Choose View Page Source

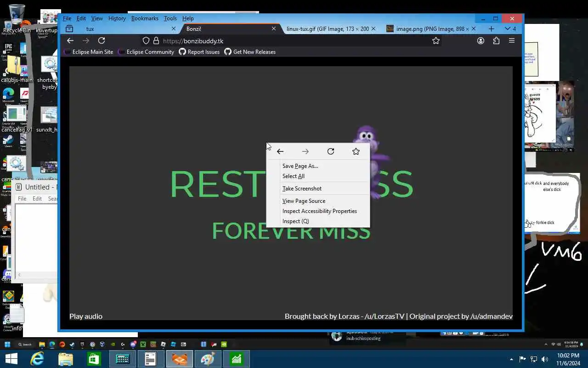tap(318, 201)
